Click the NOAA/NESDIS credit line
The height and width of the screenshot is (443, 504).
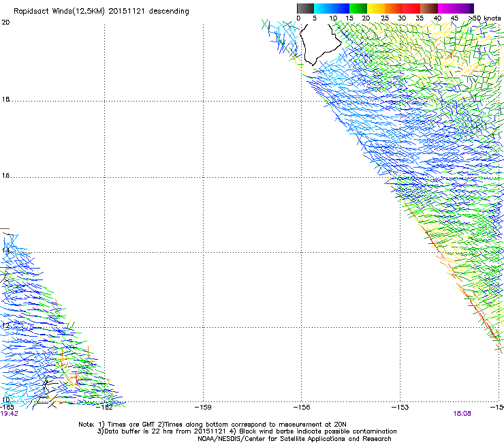294,439
